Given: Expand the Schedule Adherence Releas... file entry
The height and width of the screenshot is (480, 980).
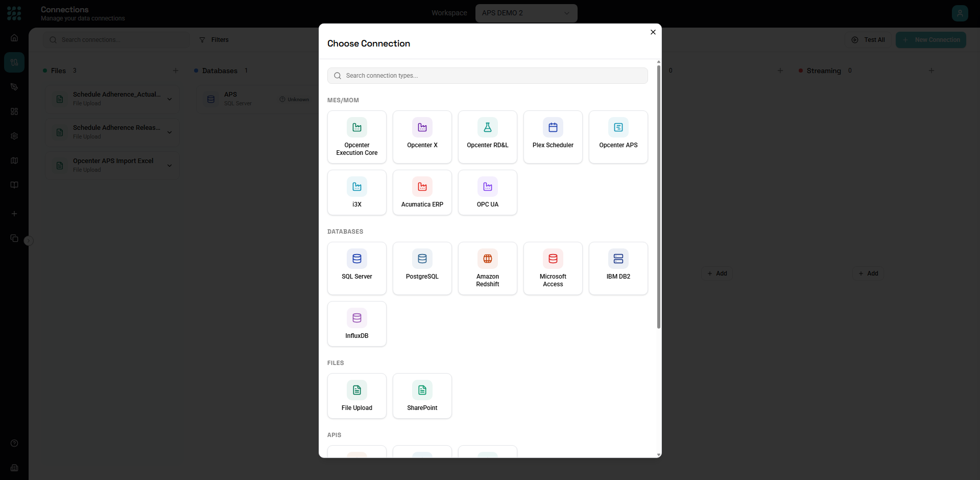Looking at the screenshot, I should [x=170, y=132].
